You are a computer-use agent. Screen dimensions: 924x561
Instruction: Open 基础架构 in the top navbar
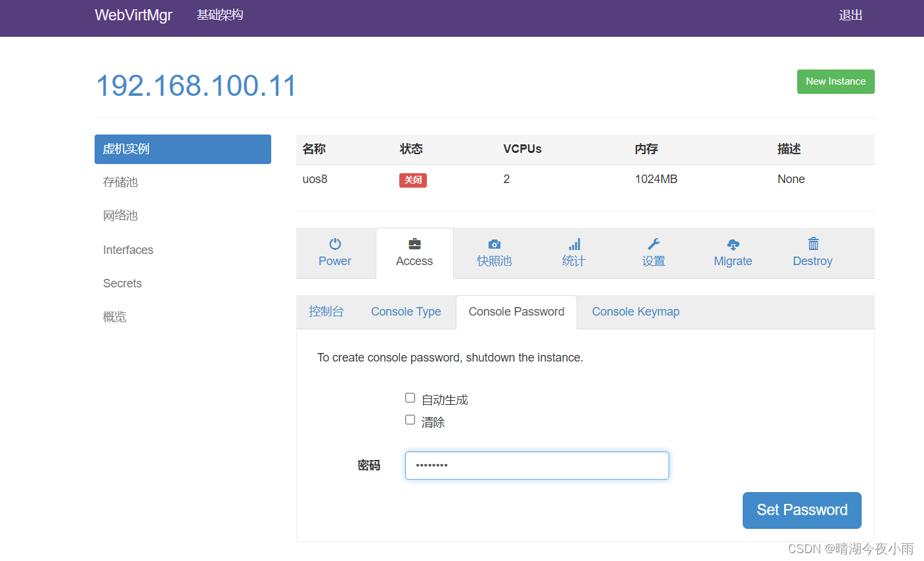coord(220,15)
